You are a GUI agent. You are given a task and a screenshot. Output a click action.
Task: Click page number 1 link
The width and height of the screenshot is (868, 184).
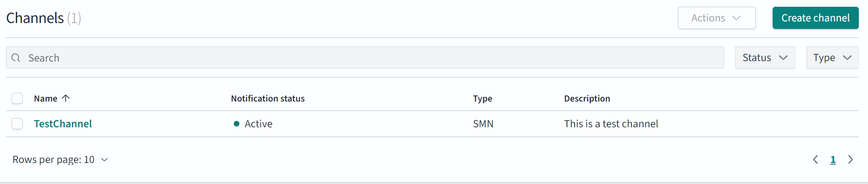point(833,159)
